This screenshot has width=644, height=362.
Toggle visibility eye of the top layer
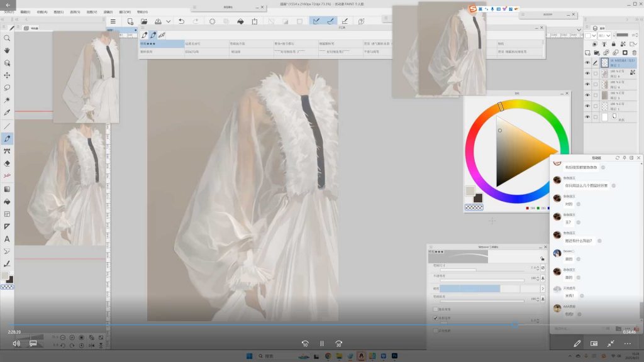[x=587, y=63]
